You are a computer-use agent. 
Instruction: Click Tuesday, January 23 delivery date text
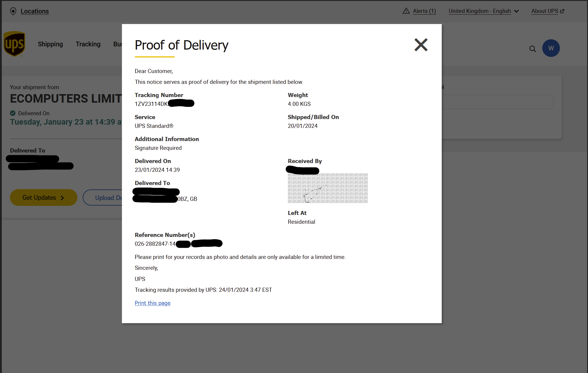point(66,122)
